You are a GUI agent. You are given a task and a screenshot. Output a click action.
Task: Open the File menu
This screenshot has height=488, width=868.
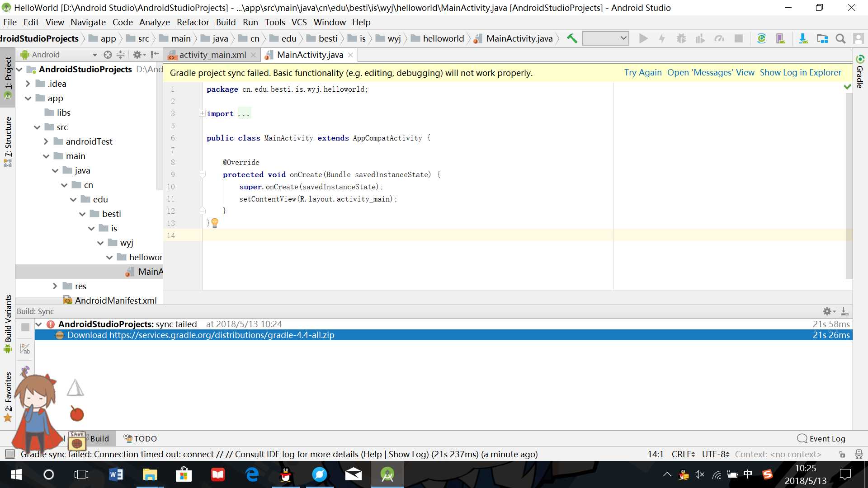click(9, 22)
